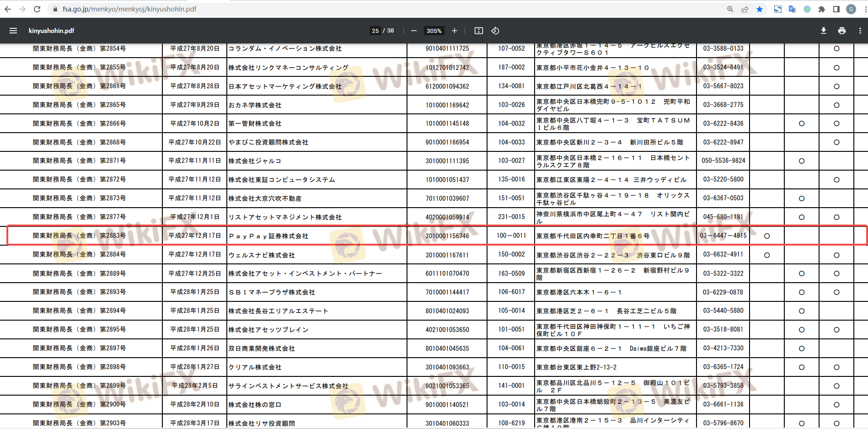
Task: Open the PDF sidebar menu
Action: pyautogui.click(x=13, y=31)
